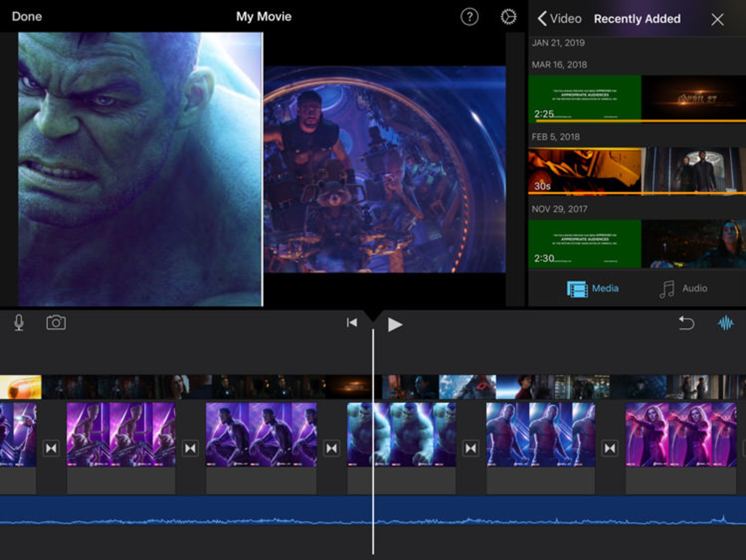746x560 pixels.
Task: Open the project settings gear icon
Action: point(508,17)
